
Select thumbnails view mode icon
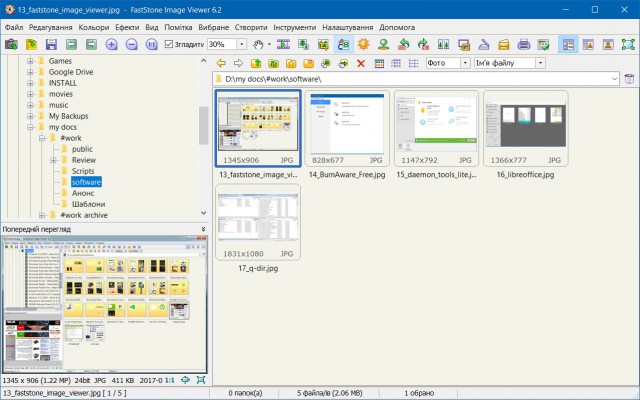pos(379,63)
